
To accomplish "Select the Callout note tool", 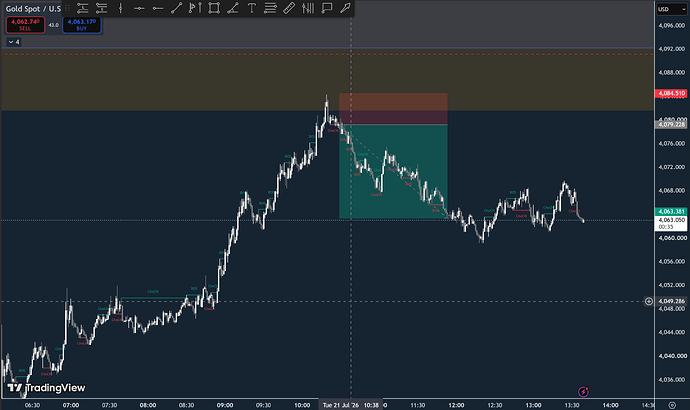I will [x=327, y=8].
